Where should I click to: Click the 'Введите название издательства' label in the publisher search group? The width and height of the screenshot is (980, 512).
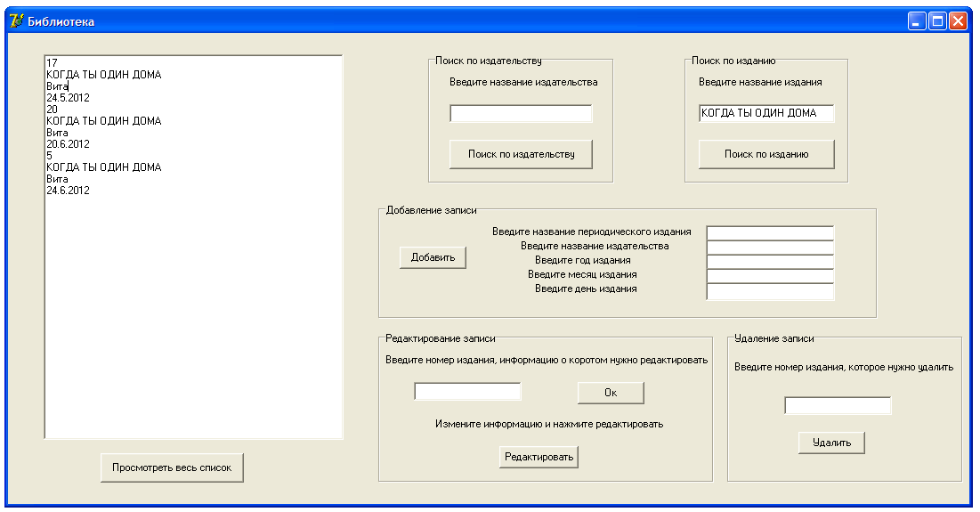(x=523, y=82)
